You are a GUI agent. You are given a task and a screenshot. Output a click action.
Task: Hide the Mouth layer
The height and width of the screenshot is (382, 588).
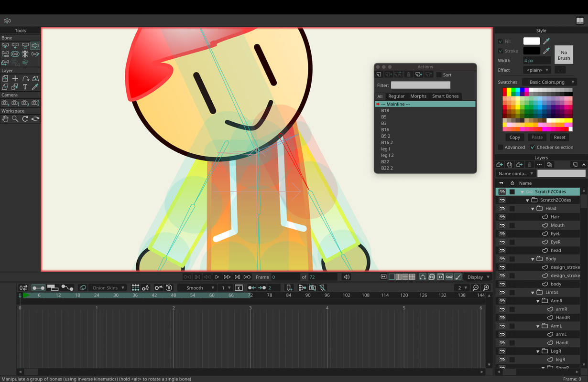502,225
